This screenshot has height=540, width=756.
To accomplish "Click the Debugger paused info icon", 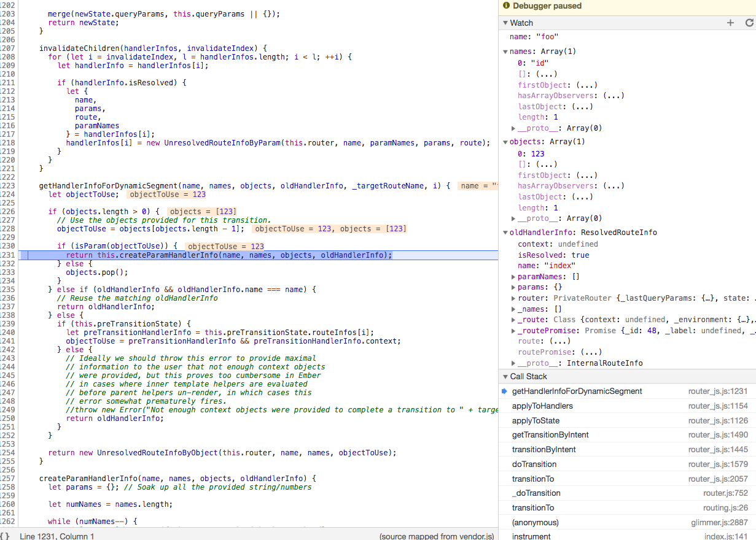I will 505,6.
